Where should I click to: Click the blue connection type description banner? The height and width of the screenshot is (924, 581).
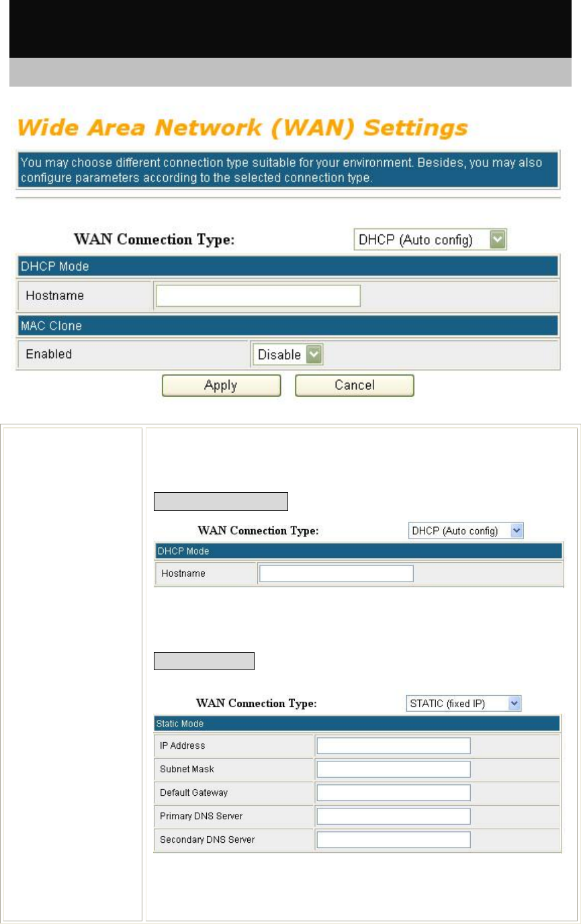287,171
